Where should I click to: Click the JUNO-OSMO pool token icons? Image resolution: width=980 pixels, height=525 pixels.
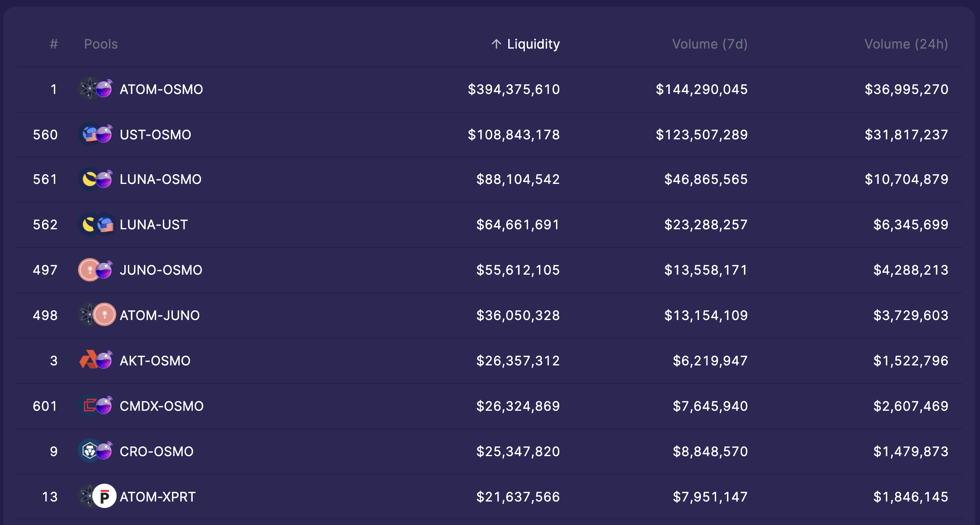(x=96, y=270)
